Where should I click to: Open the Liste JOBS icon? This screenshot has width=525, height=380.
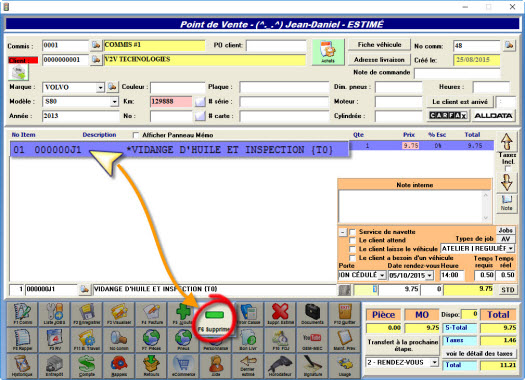coord(55,314)
